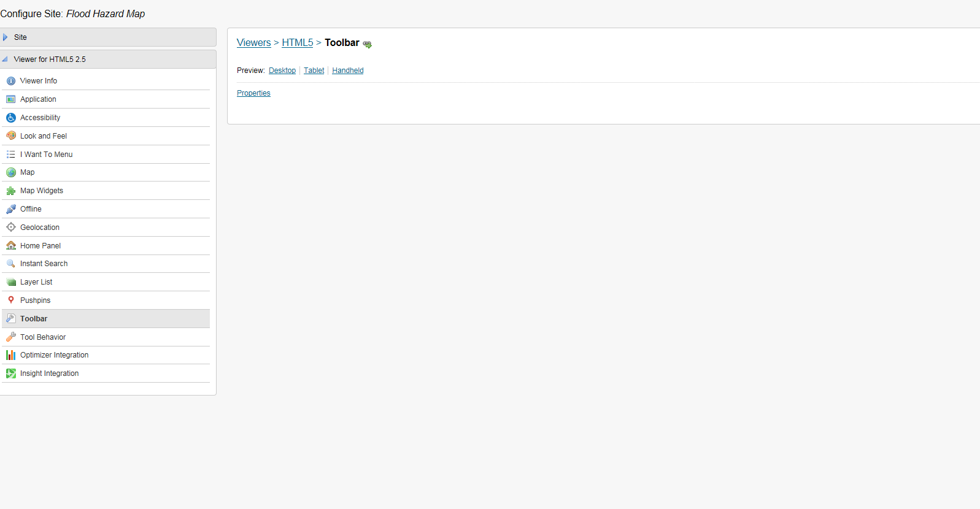
Task: Collapse the Viewer for HTML5 2.5 arrow
Action: point(5,59)
